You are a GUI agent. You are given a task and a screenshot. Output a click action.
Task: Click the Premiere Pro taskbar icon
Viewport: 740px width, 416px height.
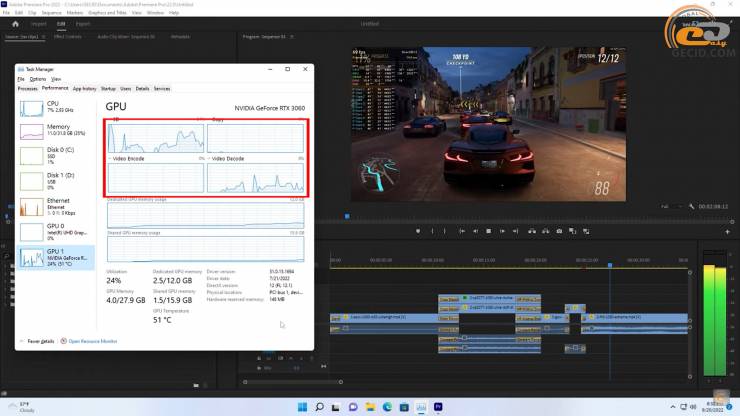point(438,407)
